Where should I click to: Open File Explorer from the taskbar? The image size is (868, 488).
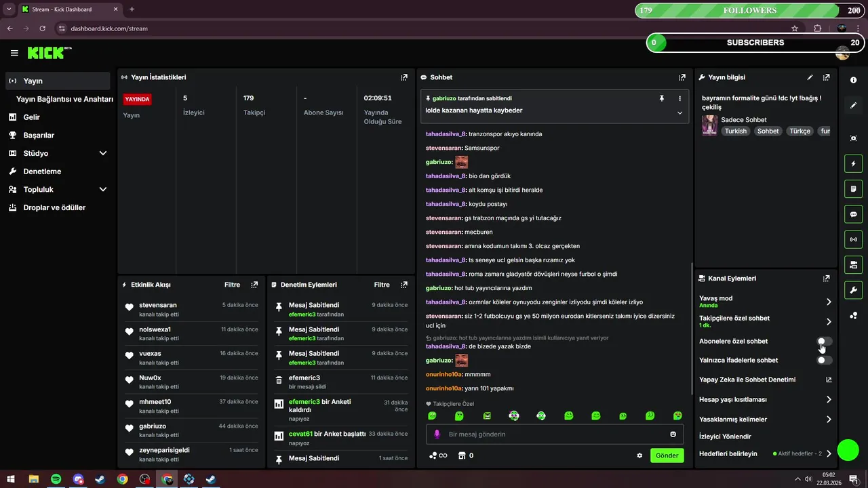click(33, 479)
